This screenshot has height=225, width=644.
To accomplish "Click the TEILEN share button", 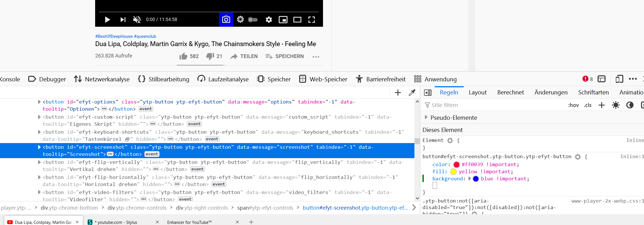I will (244, 56).
